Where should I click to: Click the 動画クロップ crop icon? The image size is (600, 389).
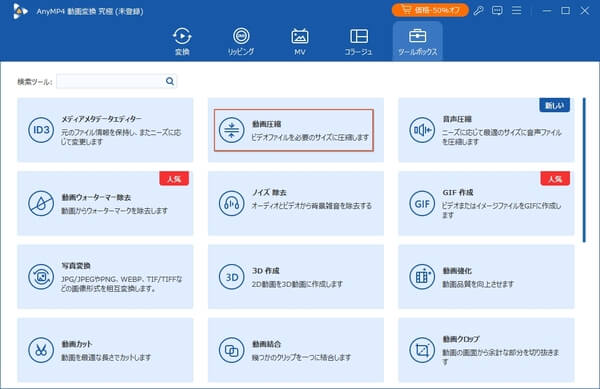(422, 350)
